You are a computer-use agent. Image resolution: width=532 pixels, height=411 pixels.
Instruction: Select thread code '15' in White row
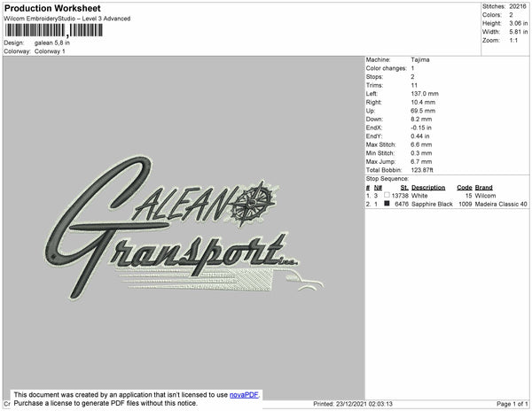tap(468, 196)
